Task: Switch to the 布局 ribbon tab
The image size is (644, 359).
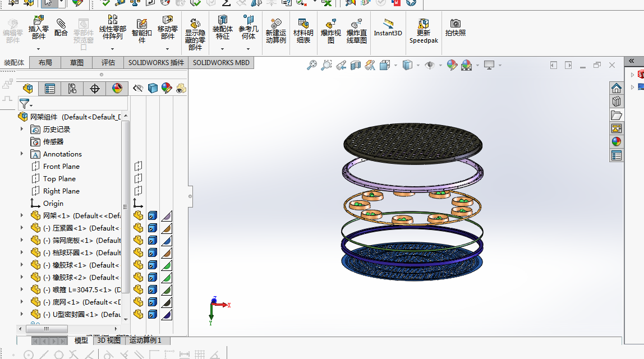Action: tap(45, 63)
